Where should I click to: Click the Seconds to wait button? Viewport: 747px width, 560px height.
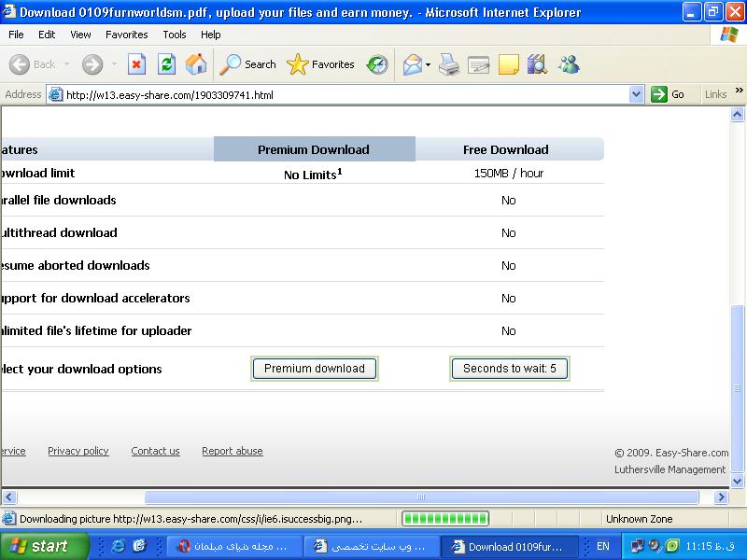tap(509, 369)
